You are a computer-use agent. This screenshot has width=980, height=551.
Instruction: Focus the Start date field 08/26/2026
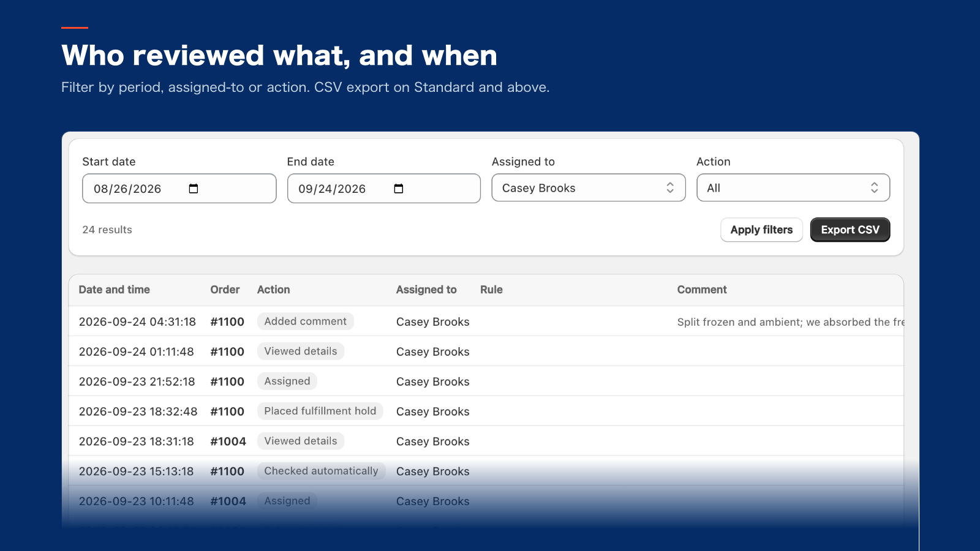179,189
